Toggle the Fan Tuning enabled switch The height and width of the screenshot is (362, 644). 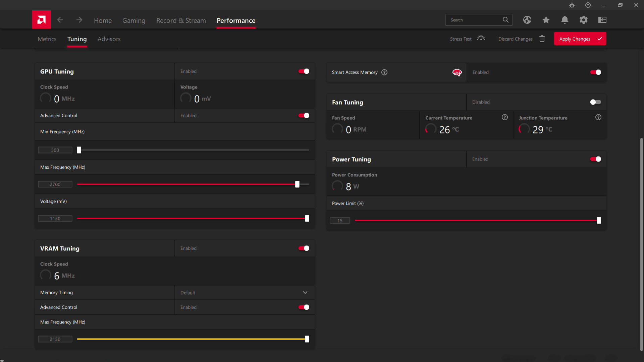[595, 102]
